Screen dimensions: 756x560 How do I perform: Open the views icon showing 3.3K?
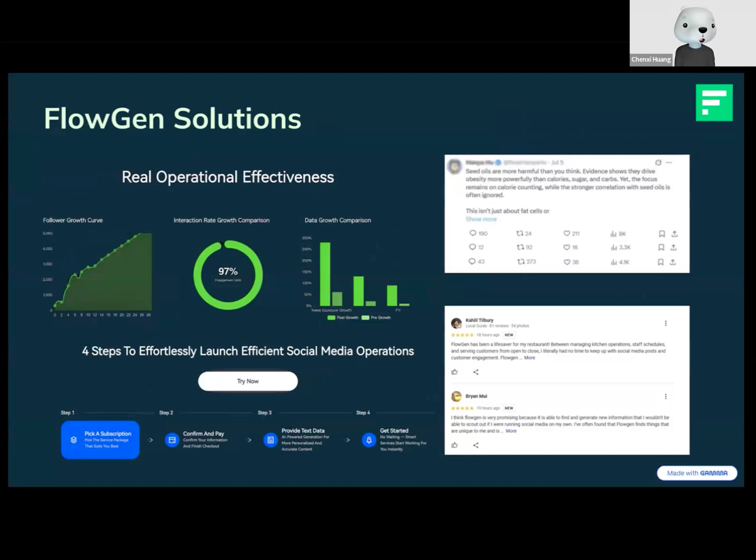(x=614, y=247)
